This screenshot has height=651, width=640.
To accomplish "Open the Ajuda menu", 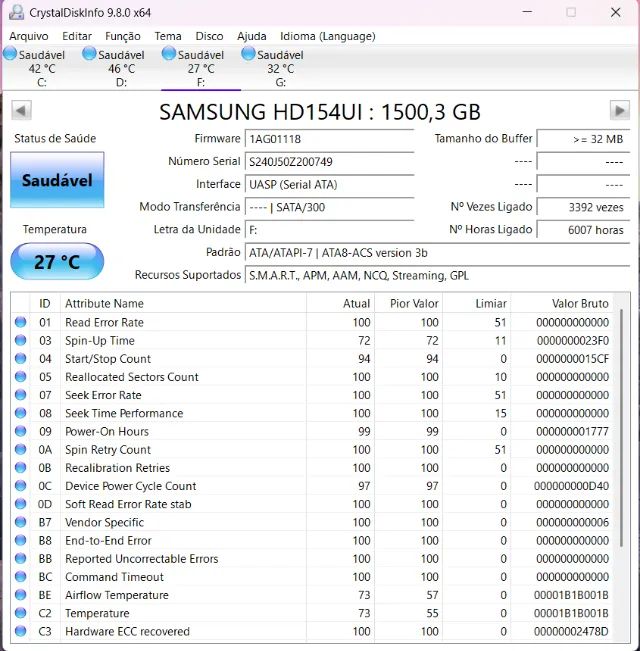I will click(252, 37).
